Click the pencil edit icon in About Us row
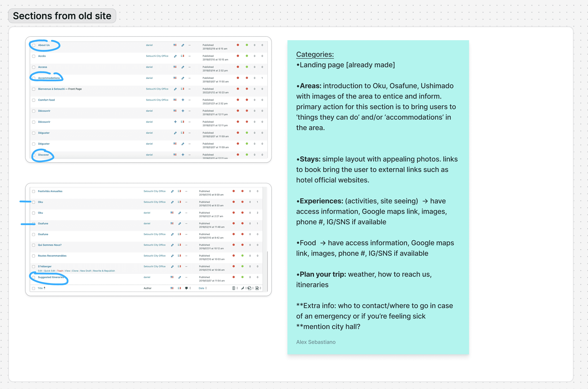This screenshot has height=389, width=588. (x=183, y=45)
